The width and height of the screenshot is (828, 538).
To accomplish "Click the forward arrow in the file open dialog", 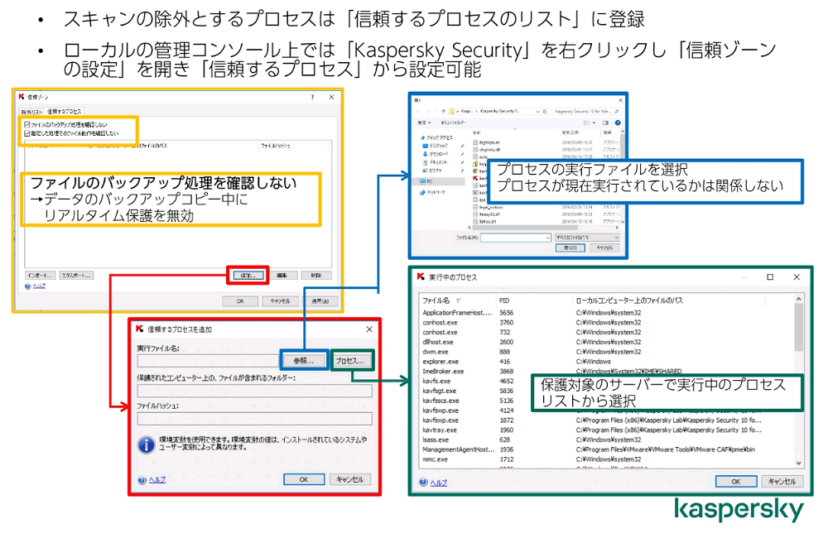I will coord(428,111).
